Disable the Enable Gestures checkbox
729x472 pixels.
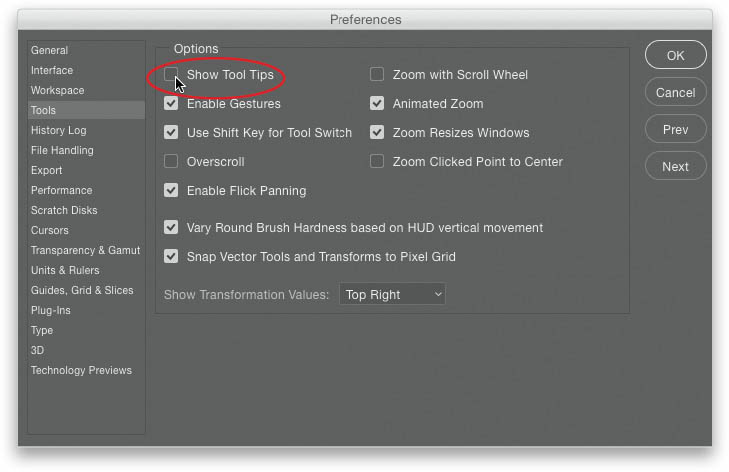tap(171, 104)
